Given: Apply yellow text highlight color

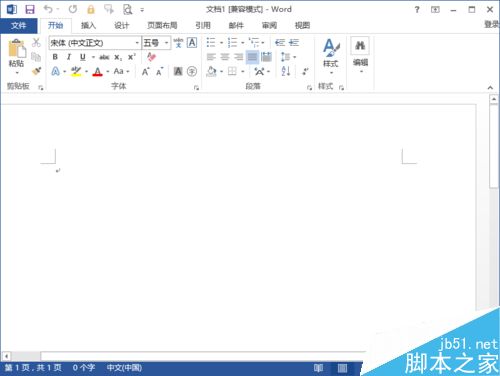Looking at the screenshot, I should click(76, 71).
